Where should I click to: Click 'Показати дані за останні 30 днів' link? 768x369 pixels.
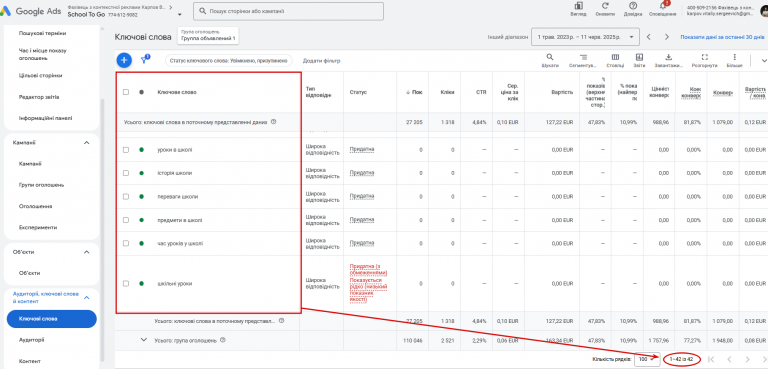point(722,37)
